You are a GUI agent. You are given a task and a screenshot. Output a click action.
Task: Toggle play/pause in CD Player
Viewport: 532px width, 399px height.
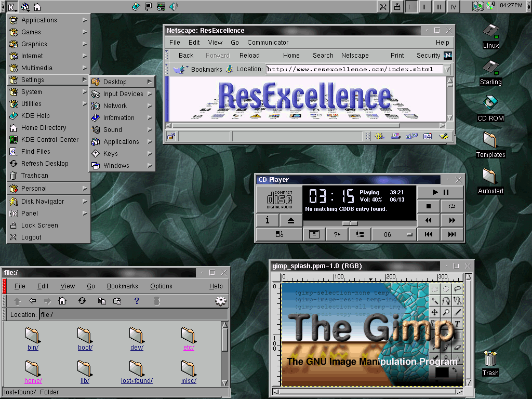click(x=440, y=192)
